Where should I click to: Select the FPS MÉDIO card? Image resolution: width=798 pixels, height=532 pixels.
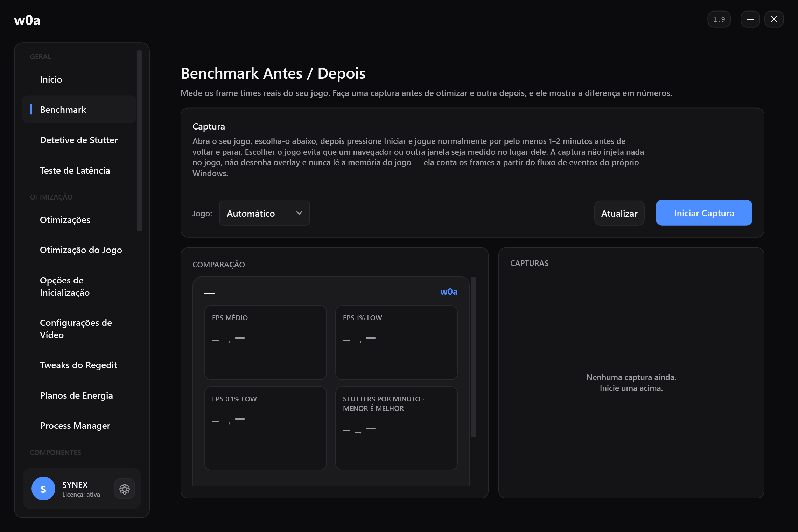266,342
